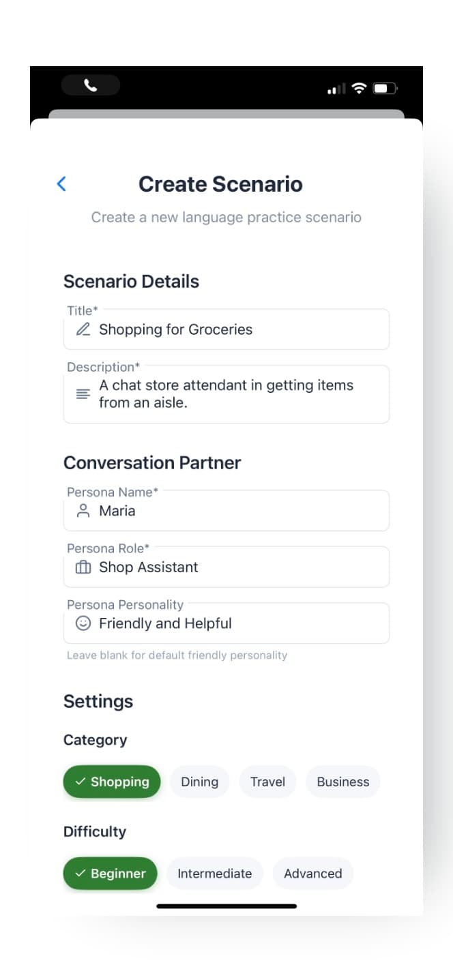Select the Dining category chip
The width and height of the screenshot is (453, 980).
click(x=200, y=782)
